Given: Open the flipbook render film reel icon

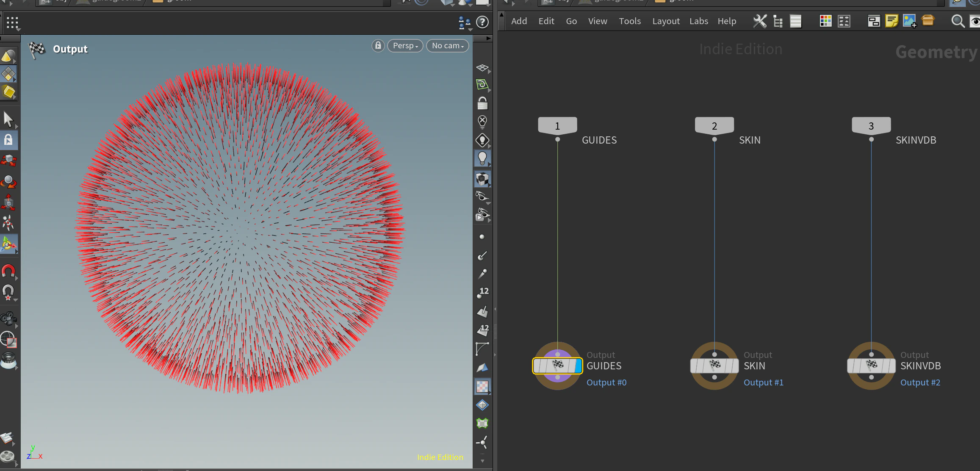Looking at the screenshot, I should (8, 457).
